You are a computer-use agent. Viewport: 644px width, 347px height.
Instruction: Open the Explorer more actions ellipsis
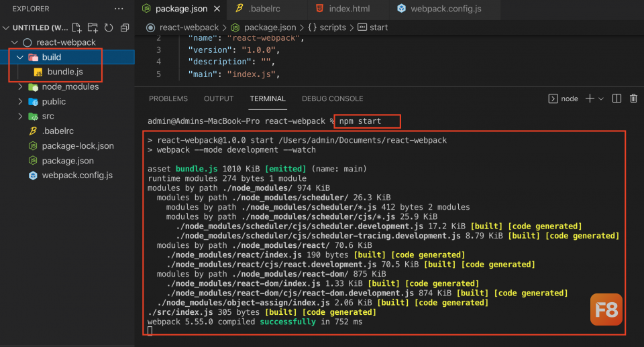point(119,9)
